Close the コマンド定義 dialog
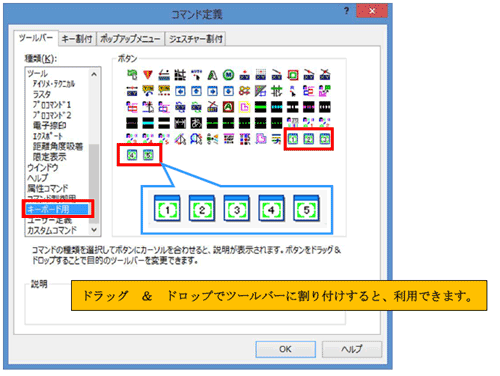This screenshot has height=376, width=500. [x=372, y=11]
